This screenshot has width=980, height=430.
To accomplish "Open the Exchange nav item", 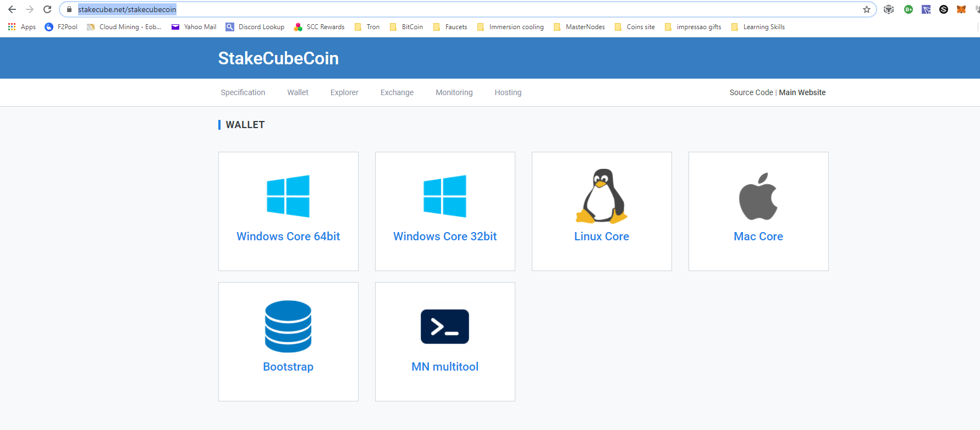I will pos(397,92).
